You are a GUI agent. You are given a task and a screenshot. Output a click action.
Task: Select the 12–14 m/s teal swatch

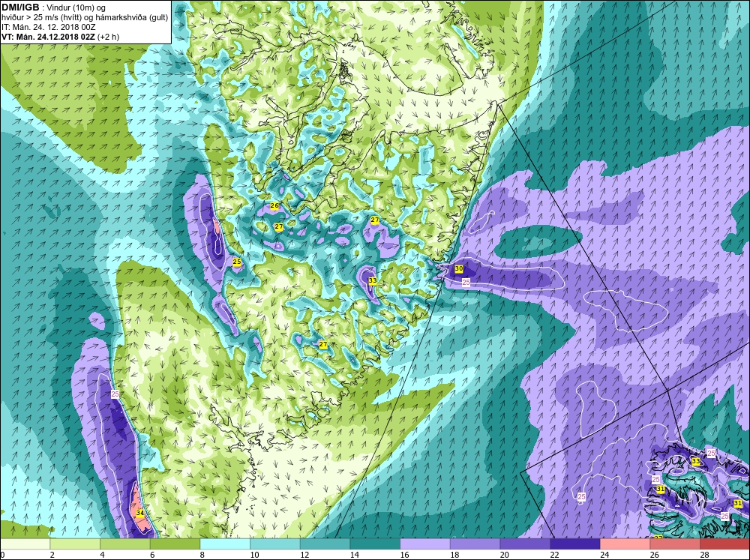(325, 544)
